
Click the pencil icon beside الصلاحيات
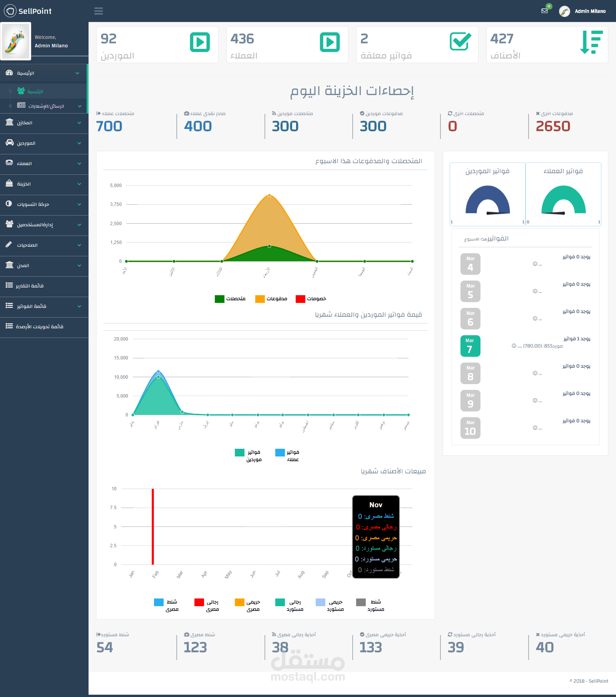tap(9, 244)
